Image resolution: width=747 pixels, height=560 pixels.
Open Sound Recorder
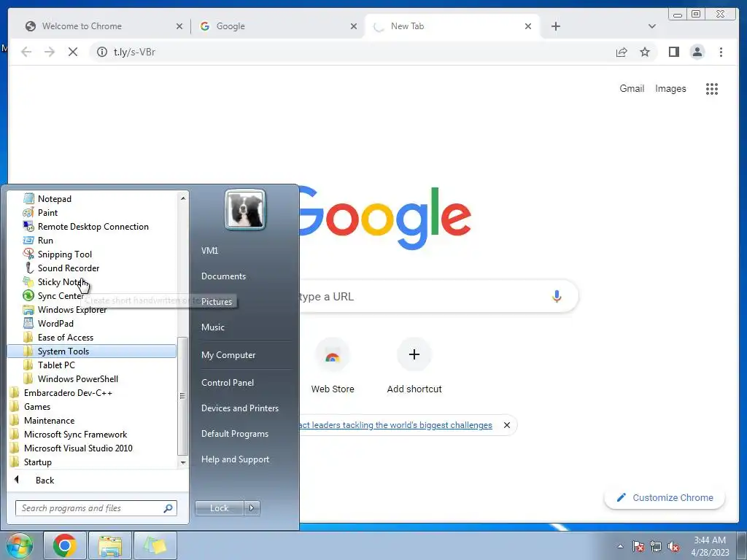pos(68,268)
